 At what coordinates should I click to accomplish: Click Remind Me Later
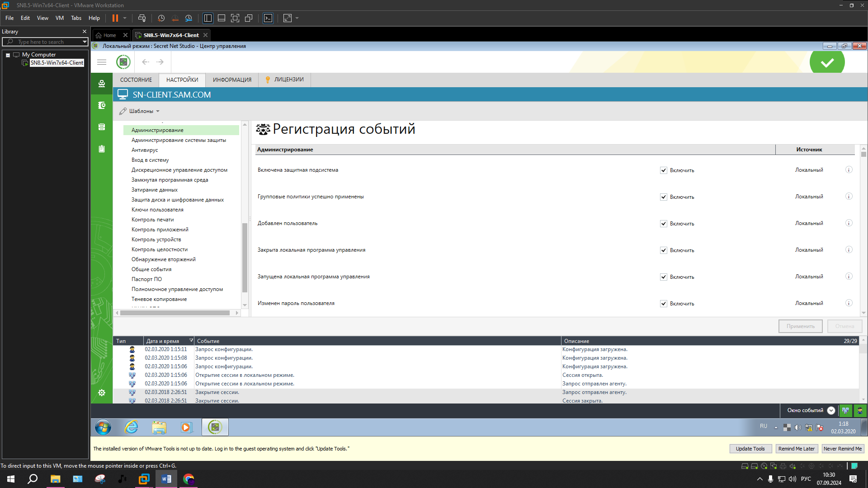point(796,449)
